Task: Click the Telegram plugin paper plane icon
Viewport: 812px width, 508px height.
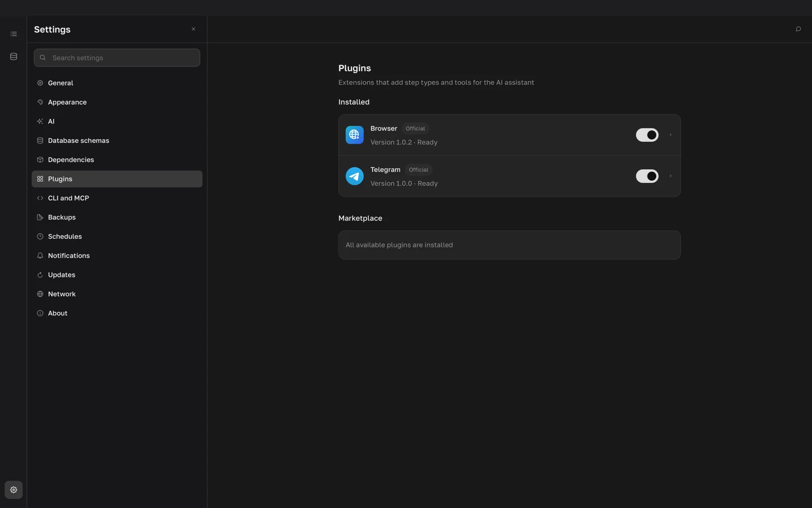Action: [355, 176]
